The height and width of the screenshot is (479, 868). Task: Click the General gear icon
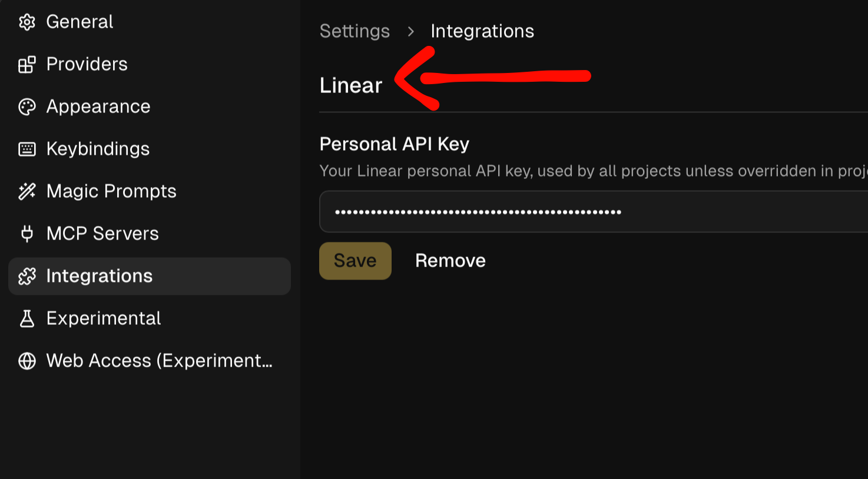[27, 22]
